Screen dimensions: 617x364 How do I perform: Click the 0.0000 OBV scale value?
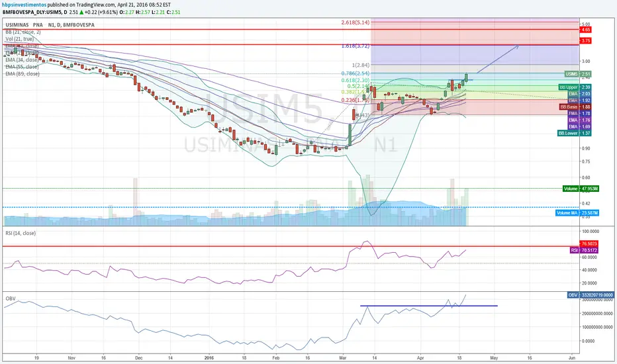[x=588, y=341]
